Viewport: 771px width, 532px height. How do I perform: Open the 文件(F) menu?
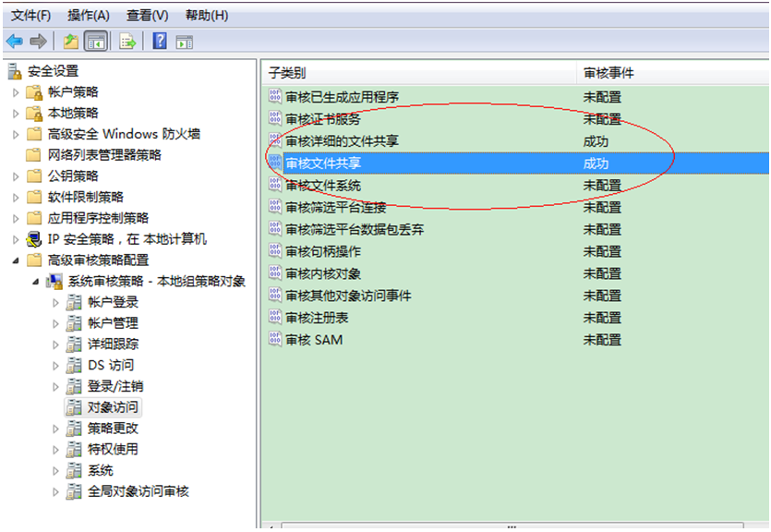(30, 16)
